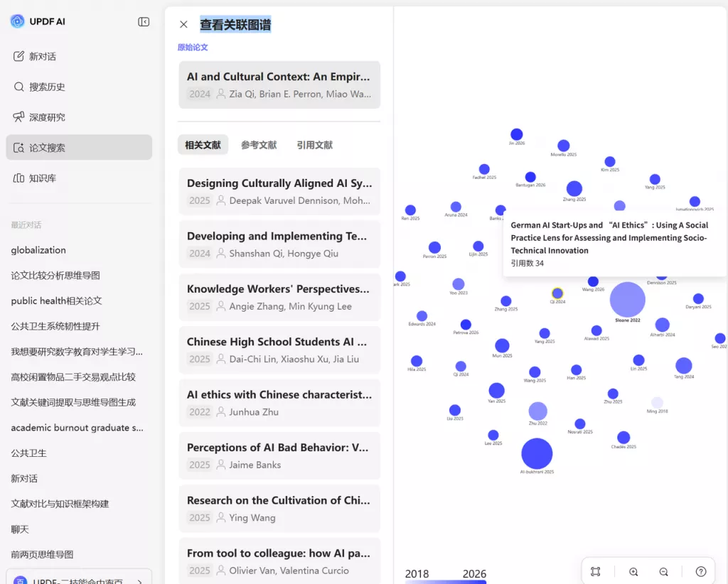This screenshot has height=584, width=728.
Task: Click the fit-to-view icon in graph toolbar
Action: (596, 571)
